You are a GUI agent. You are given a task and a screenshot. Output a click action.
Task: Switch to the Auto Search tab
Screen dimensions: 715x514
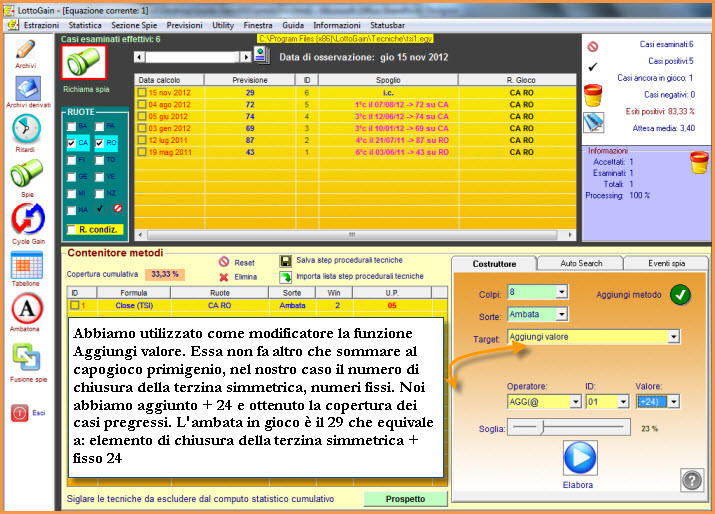pyautogui.click(x=581, y=263)
